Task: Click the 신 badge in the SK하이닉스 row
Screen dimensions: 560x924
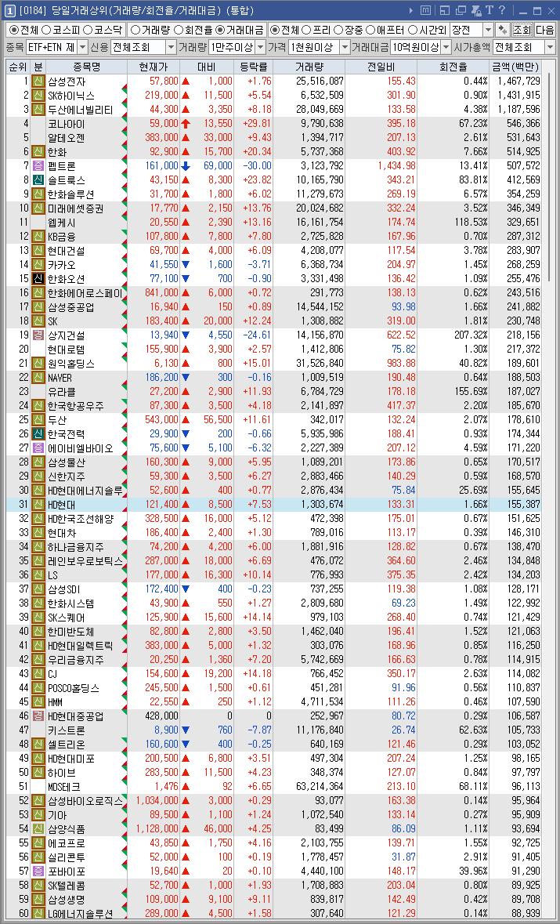Action: [x=38, y=96]
